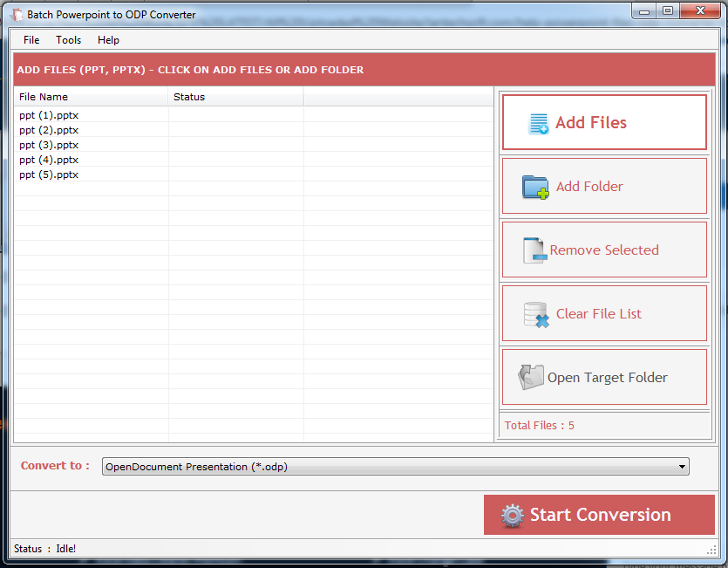Click the Status : Idle! status bar text

[x=44, y=549]
